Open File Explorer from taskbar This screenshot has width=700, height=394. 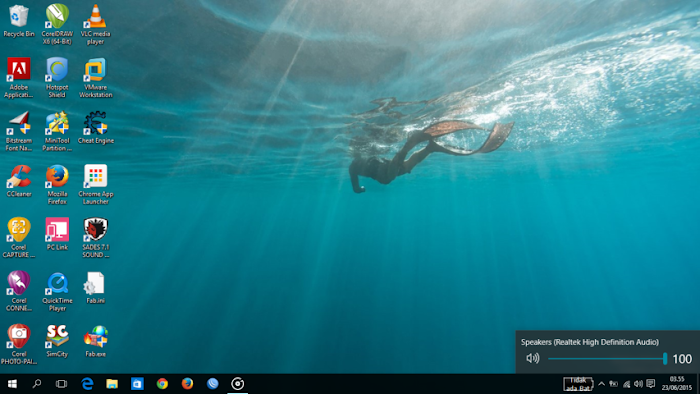tap(112, 384)
